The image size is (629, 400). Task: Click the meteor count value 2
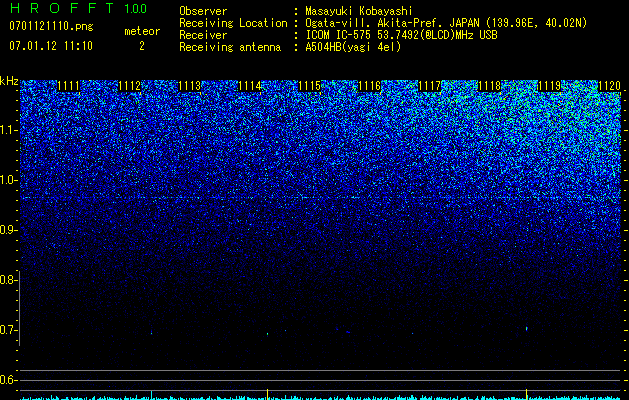[142, 46]
